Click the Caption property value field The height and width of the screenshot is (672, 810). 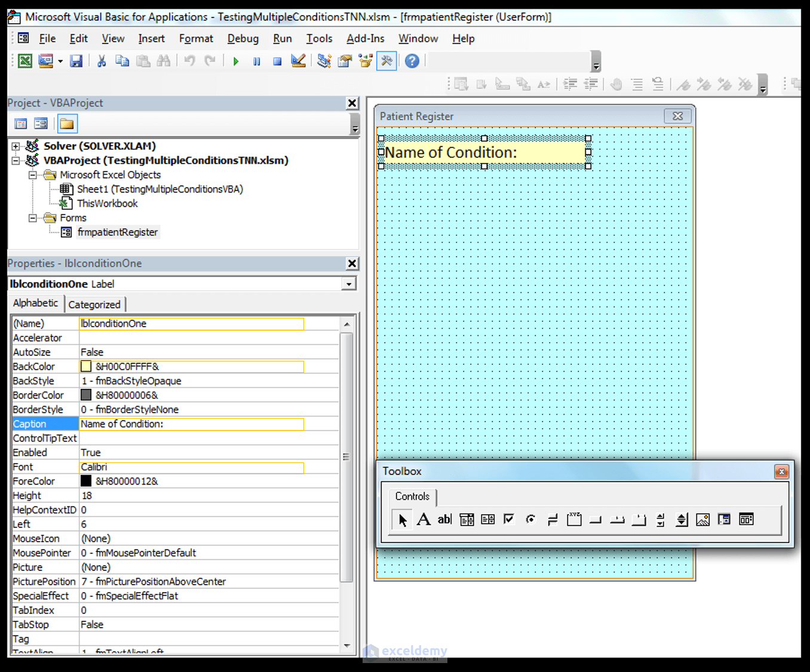tap(191, 424)
